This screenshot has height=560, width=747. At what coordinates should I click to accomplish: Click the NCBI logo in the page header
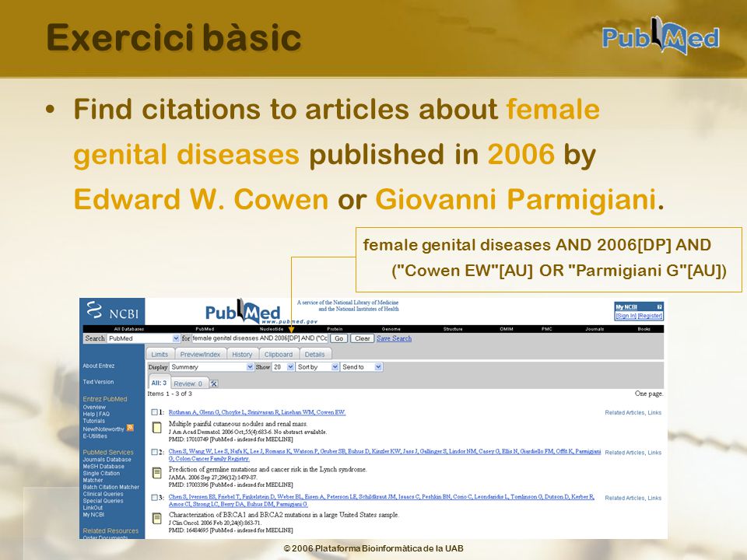[x=112, y=311]
